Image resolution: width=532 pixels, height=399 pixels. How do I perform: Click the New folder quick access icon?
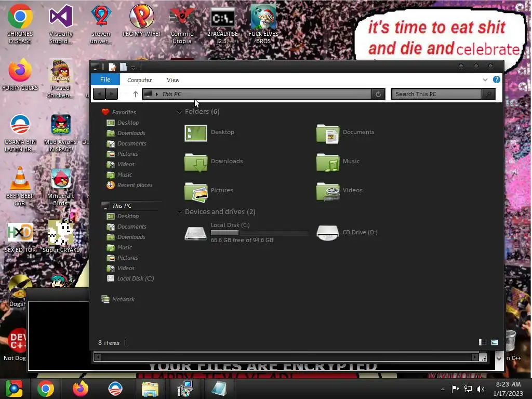(x=124, y=67)
